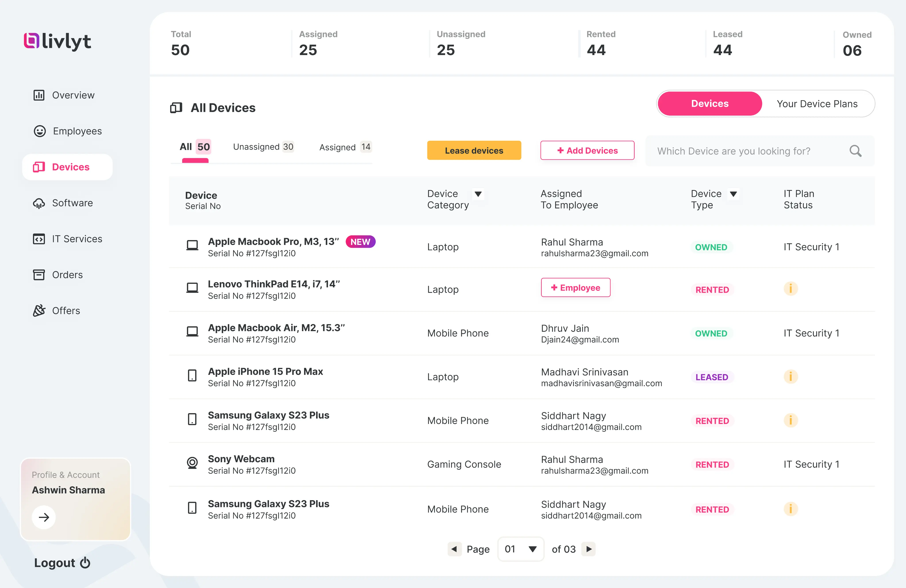Click the + Employee button
906x588 pixels.
(x=576, y=288)
